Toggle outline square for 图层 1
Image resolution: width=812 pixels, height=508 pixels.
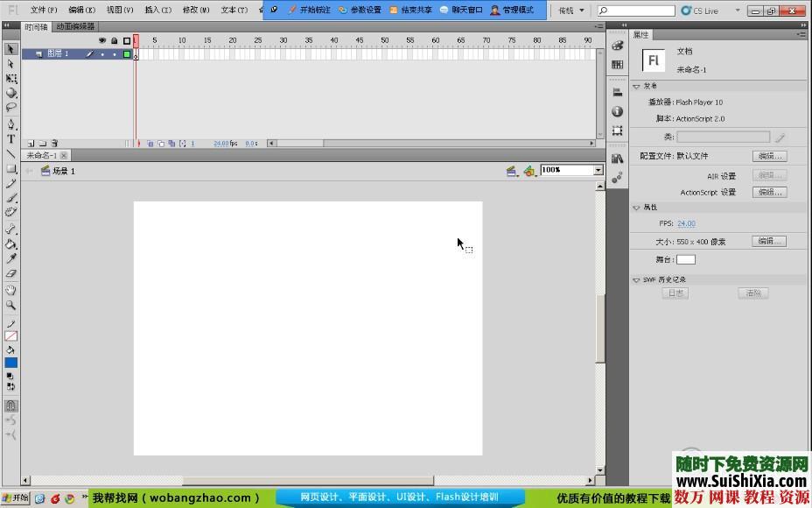coord(126,54)
